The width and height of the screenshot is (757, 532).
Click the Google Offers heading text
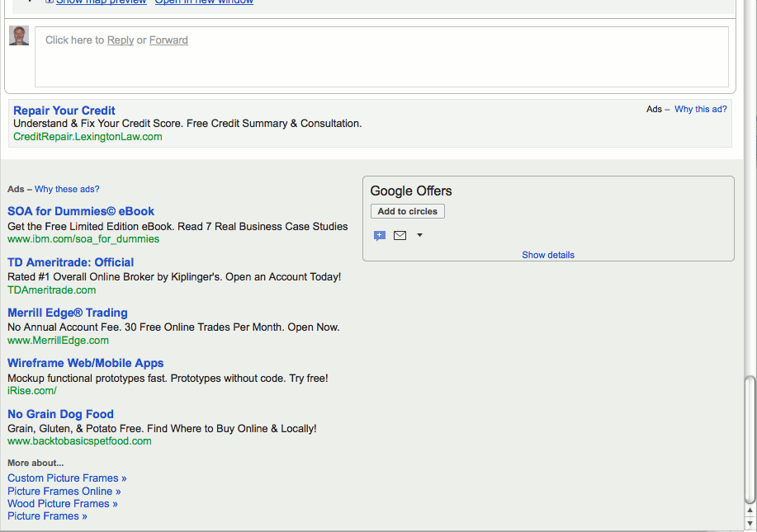411,191
